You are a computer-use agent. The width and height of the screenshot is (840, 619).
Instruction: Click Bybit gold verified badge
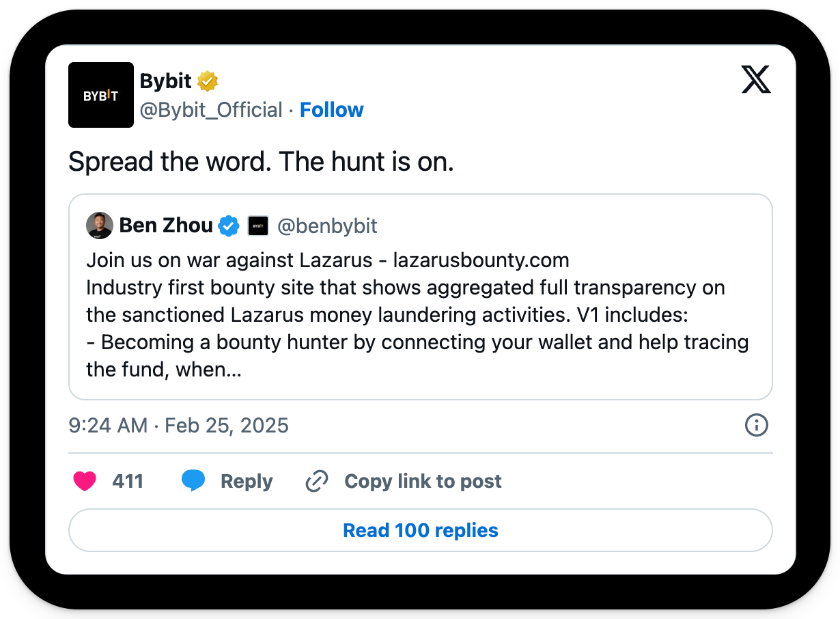click(x=208, y=81)
